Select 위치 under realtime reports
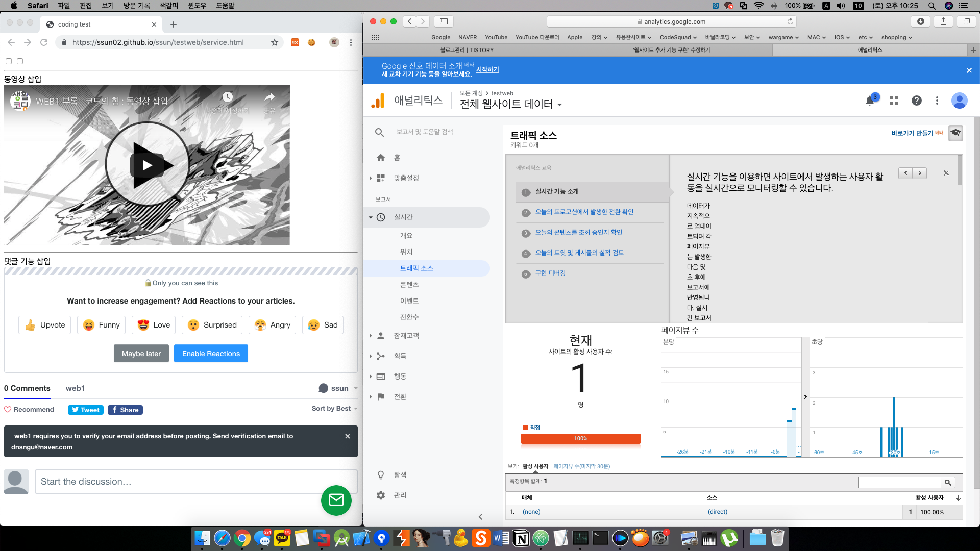 (x=406, y=252)
